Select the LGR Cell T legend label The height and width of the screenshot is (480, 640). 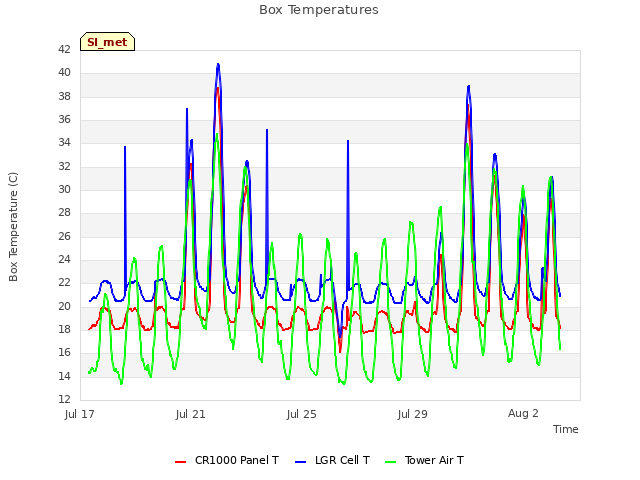tap(342, 460)
